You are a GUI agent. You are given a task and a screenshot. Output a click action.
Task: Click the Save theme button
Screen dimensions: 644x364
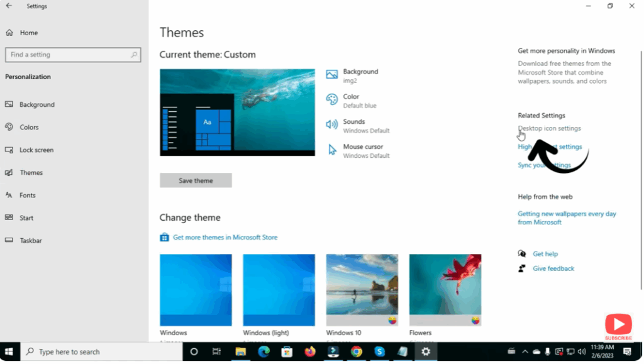(196, 180)
